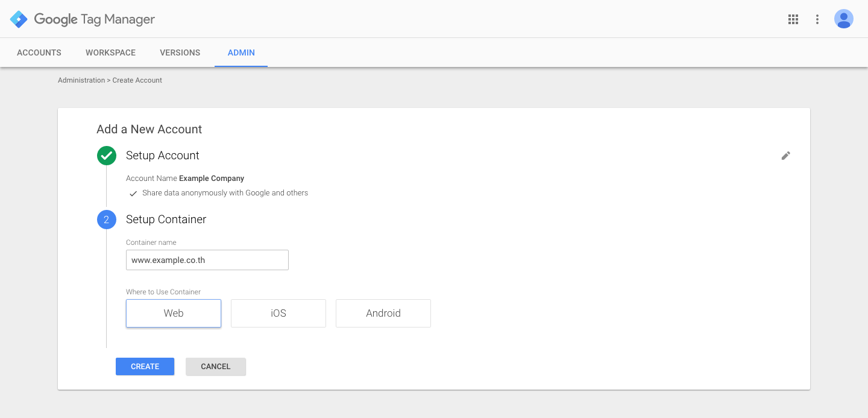Click the Cancel button

click(216, 367)
